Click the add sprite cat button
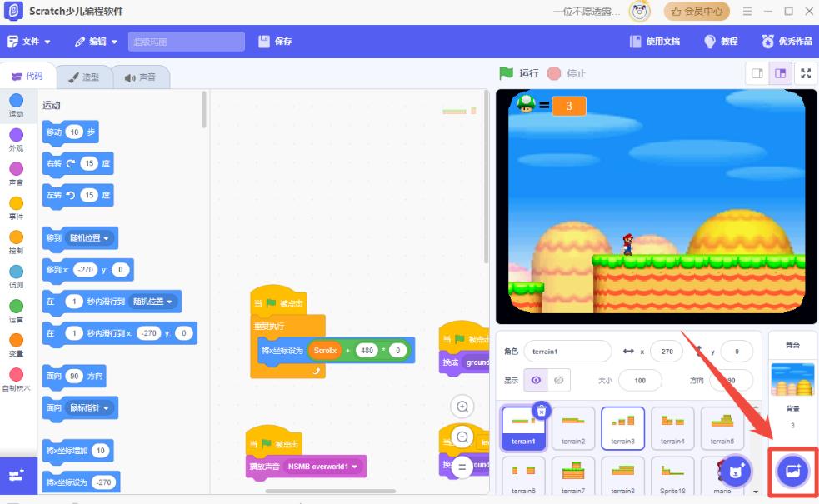 click(734, 472)
